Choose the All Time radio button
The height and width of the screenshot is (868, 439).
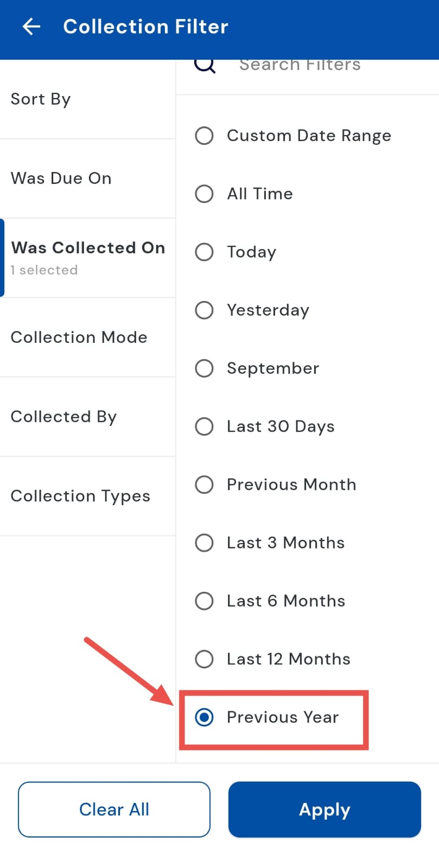pos(204,194)
